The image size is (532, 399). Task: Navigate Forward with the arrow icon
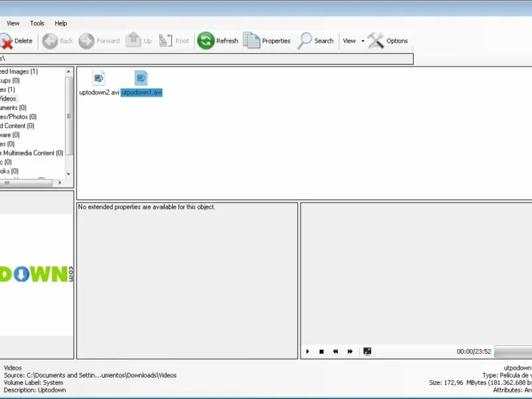99,41
